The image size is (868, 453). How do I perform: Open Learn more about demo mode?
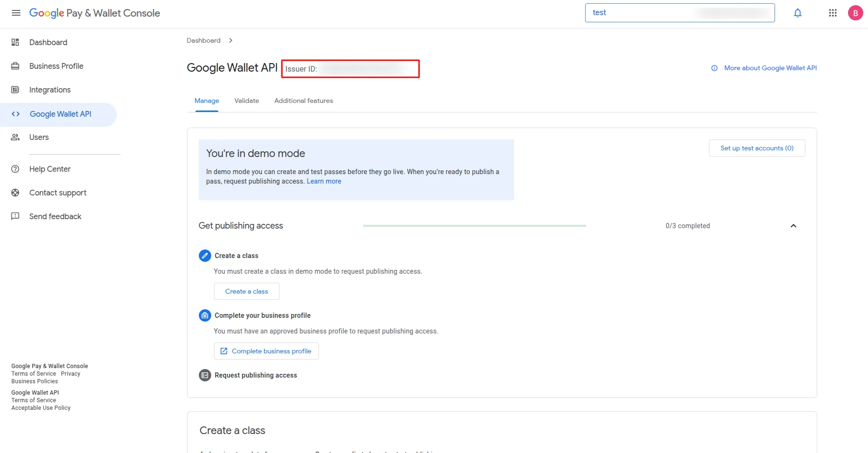(324, 181)
